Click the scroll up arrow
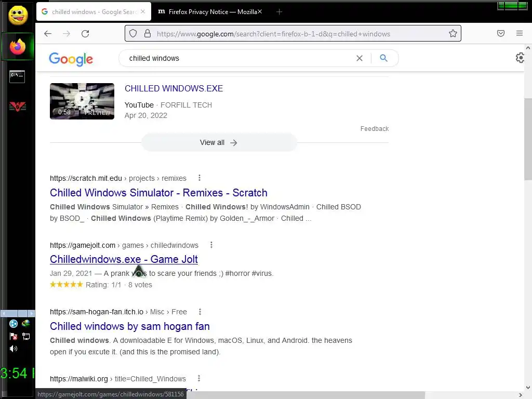 pos(528,48)
